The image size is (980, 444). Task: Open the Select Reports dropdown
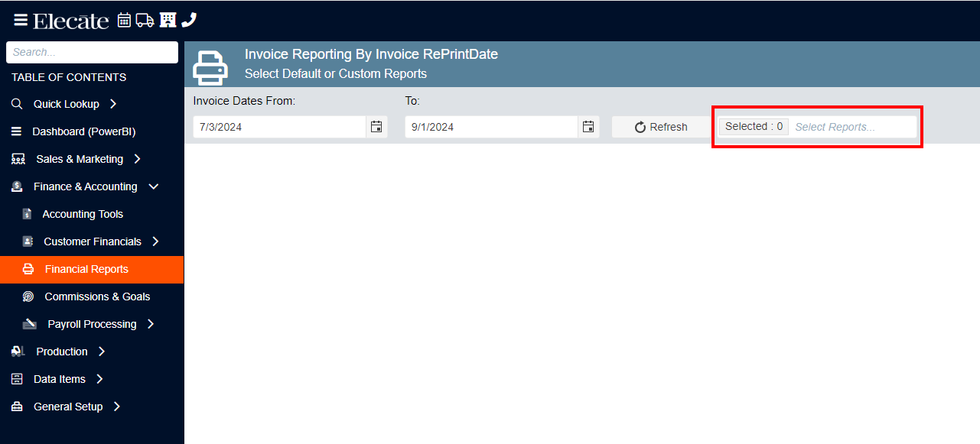tap(818, 127)
